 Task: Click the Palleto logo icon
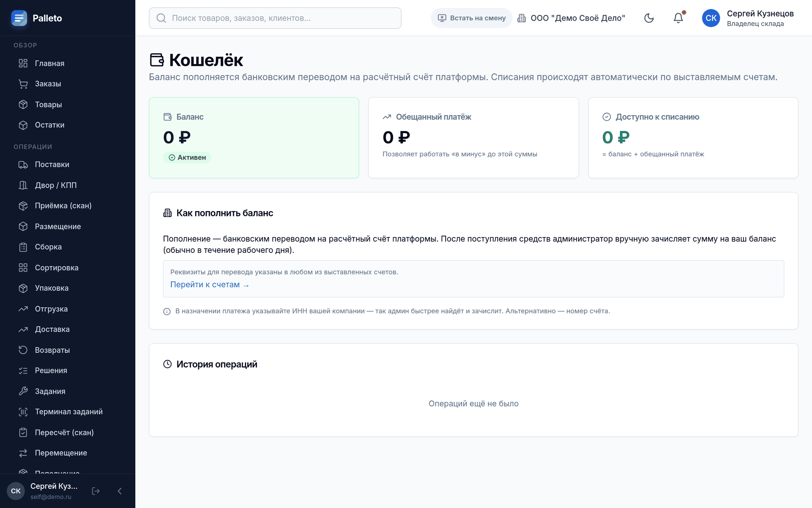pos(19,18)
